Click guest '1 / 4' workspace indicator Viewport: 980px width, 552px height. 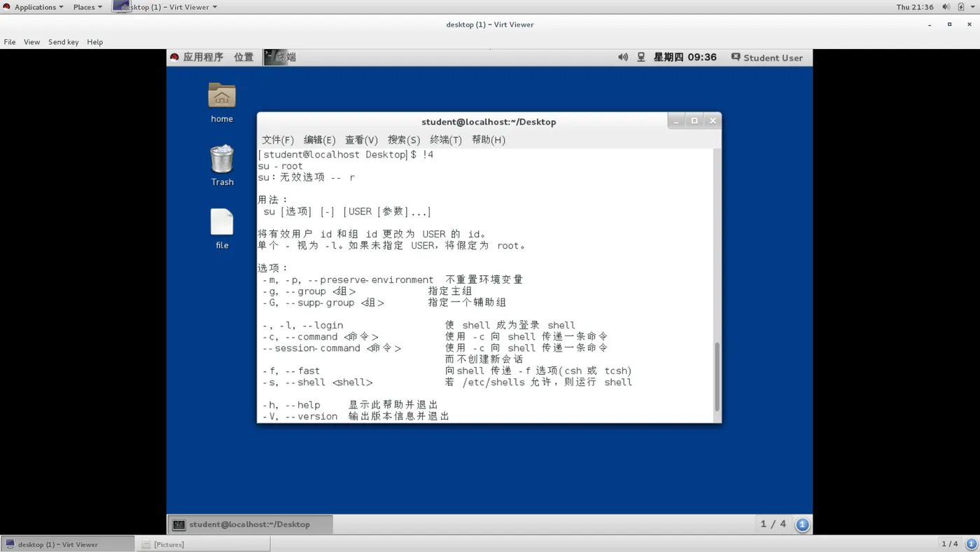click(773, 524)
